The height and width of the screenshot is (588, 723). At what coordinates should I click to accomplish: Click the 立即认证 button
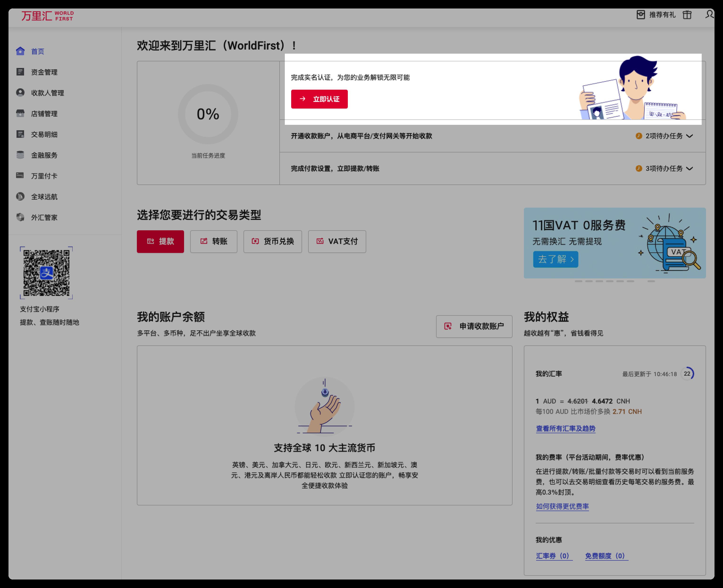319,99
